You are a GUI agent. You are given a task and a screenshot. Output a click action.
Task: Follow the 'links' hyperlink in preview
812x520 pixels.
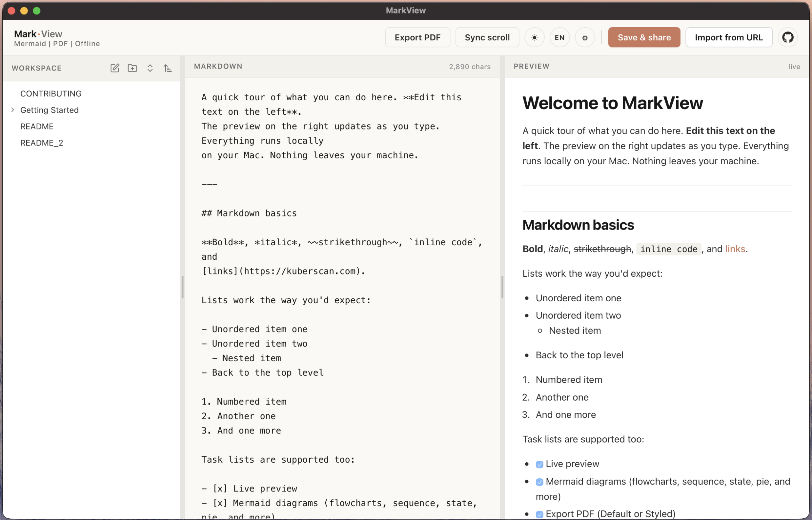[735, 249]
